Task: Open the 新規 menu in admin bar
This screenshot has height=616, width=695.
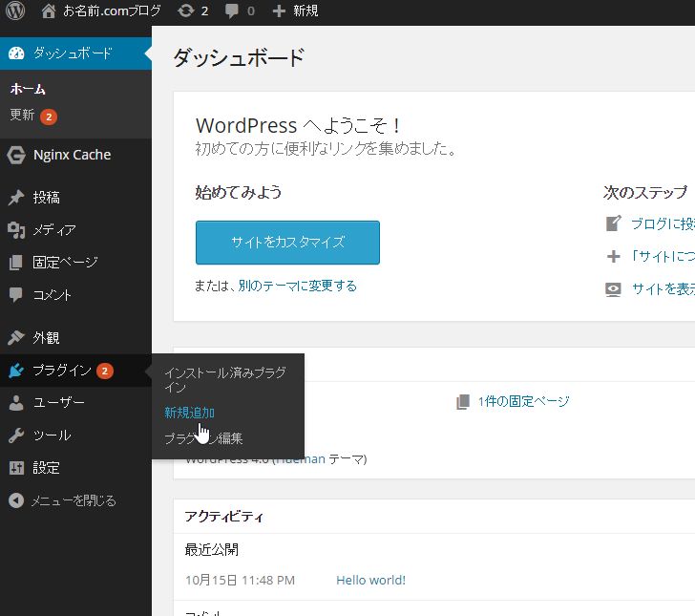Action: click(x=305, y=11)
